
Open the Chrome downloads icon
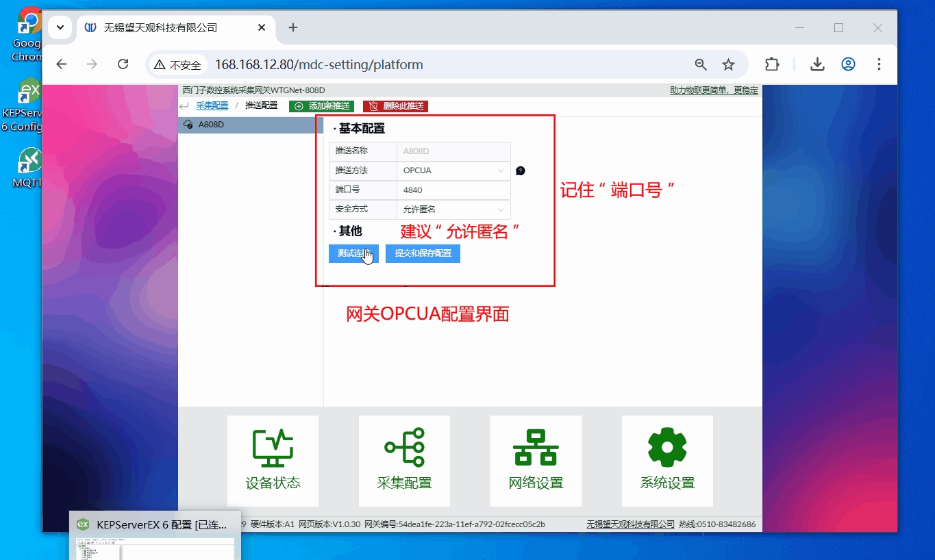tap(817, 64)
